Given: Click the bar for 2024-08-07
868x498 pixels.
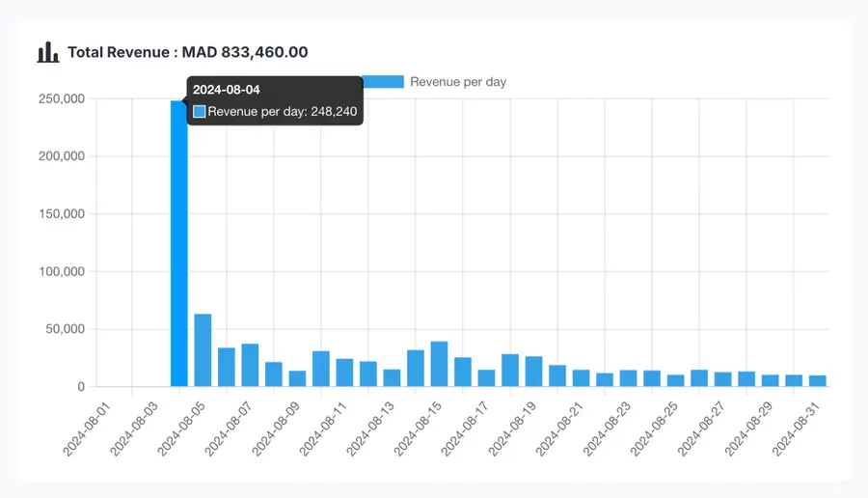Looking at the screenshot, I should tap(250, 365).
